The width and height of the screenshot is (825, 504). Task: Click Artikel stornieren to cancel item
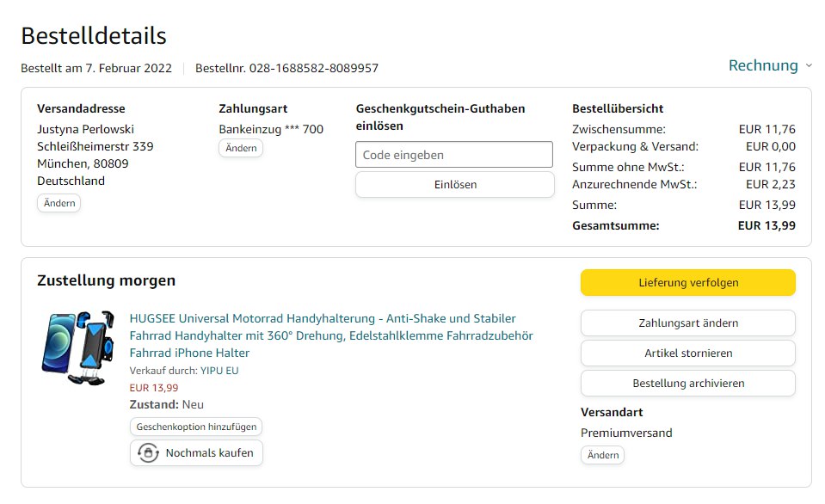tap(687, 353)
